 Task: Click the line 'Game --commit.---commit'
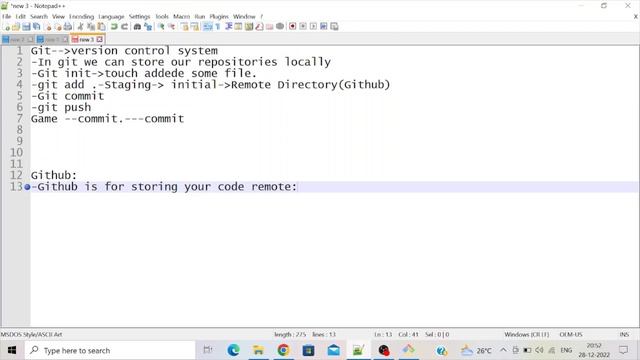coord(107,118)
